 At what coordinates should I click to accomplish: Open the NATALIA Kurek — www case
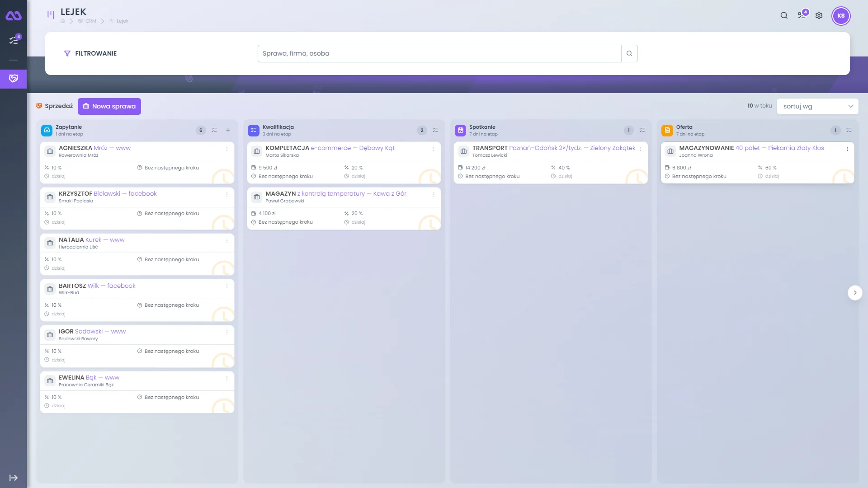tap(91, 240)
